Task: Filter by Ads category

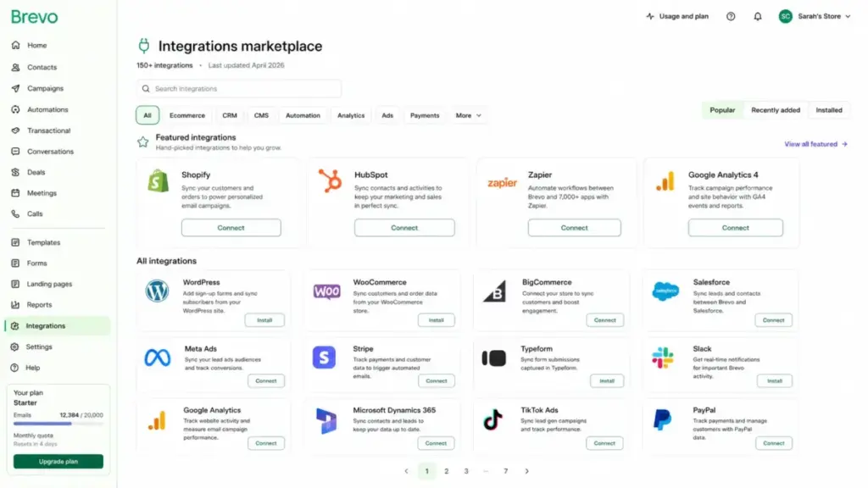Action: click(387, 115)
